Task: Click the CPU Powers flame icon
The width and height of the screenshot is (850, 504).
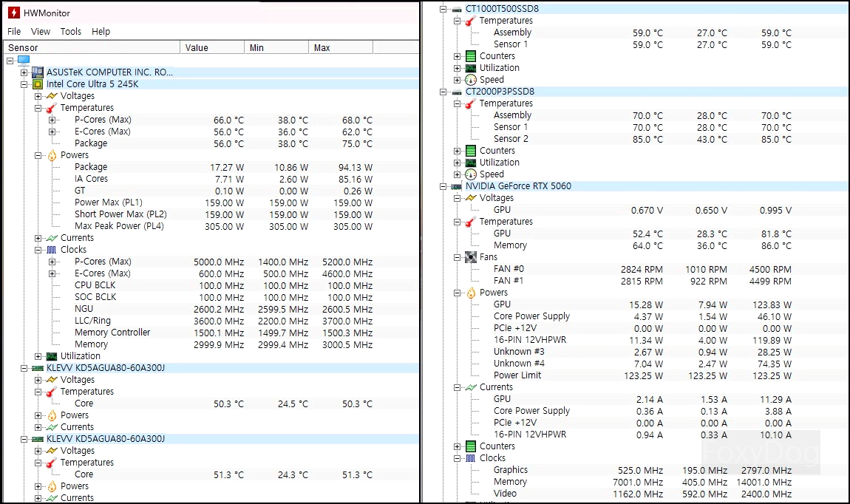Action: click(x=52, y=155)
